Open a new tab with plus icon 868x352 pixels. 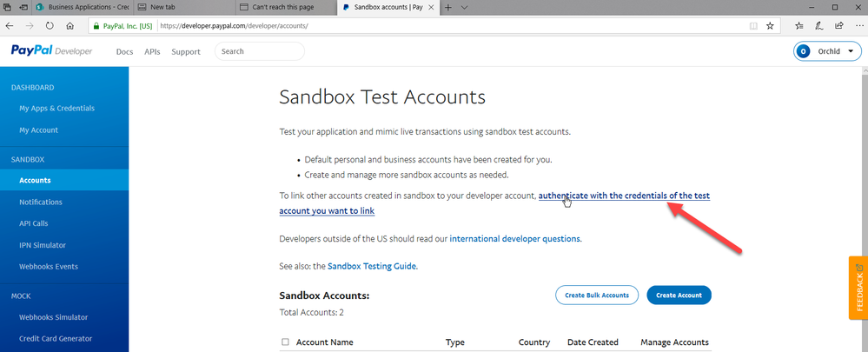point(448,7)
